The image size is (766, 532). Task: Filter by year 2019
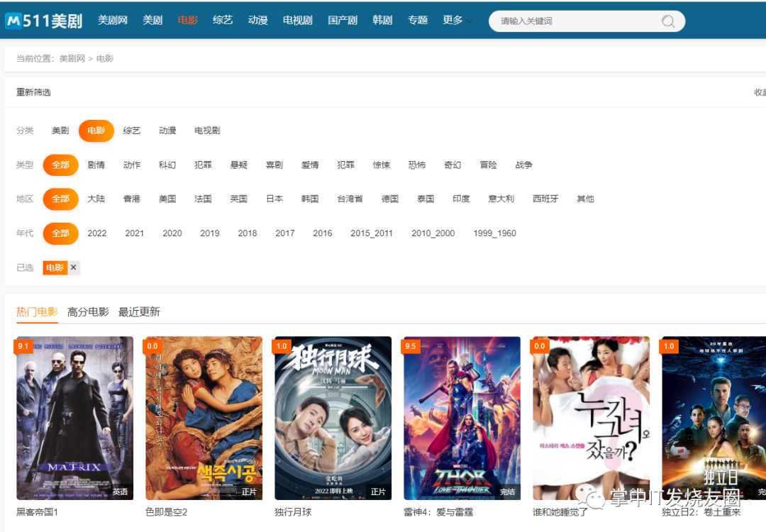coord(209,233)
